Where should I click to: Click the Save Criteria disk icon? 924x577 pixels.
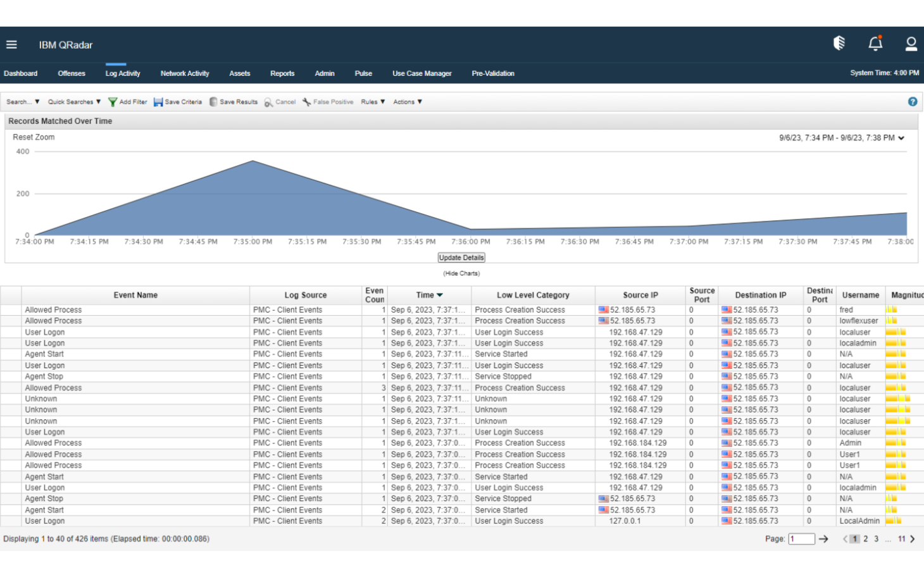158,102
